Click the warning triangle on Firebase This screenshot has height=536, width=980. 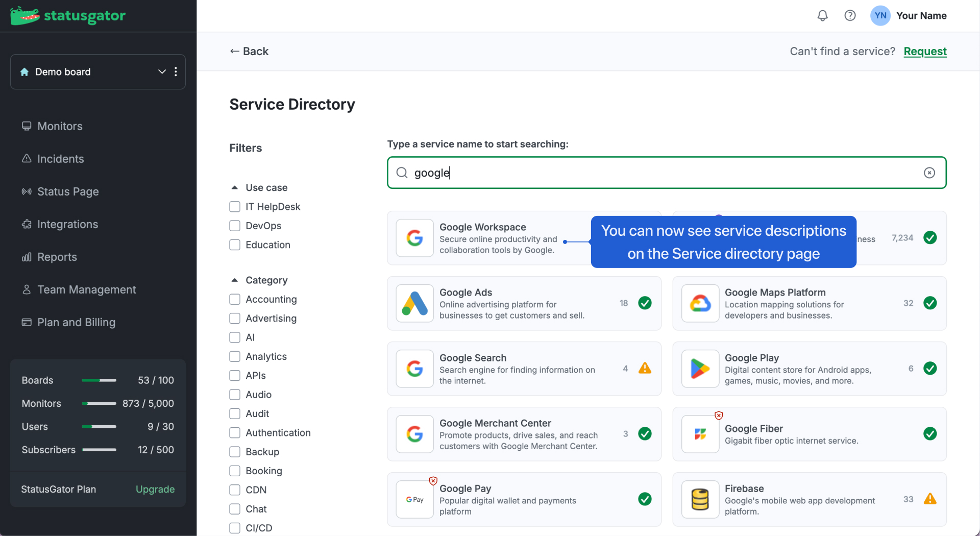click(930, 499)
